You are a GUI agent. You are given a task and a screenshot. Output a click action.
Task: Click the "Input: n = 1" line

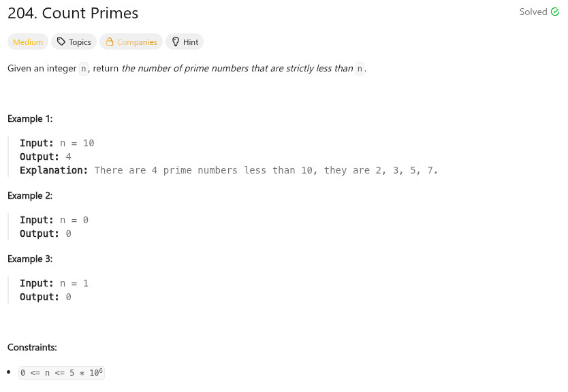pos(54,283)
